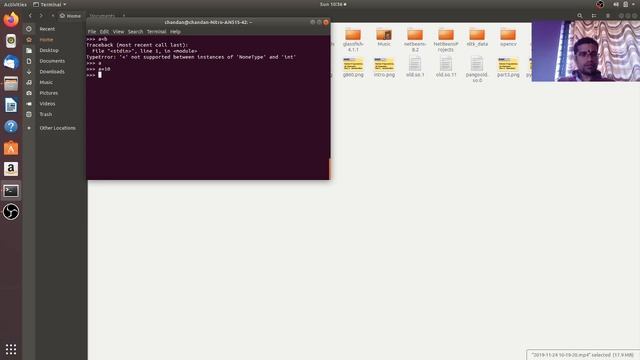Screen dimensions: 640x360
Task: Click volume icon in top bar
Action: click(616, 4)
